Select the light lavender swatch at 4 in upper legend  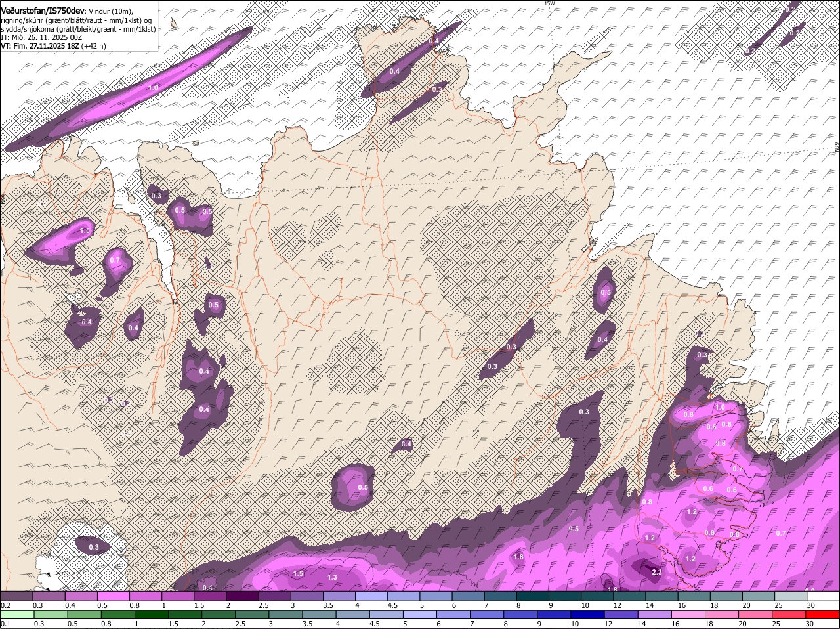[371, 596]
